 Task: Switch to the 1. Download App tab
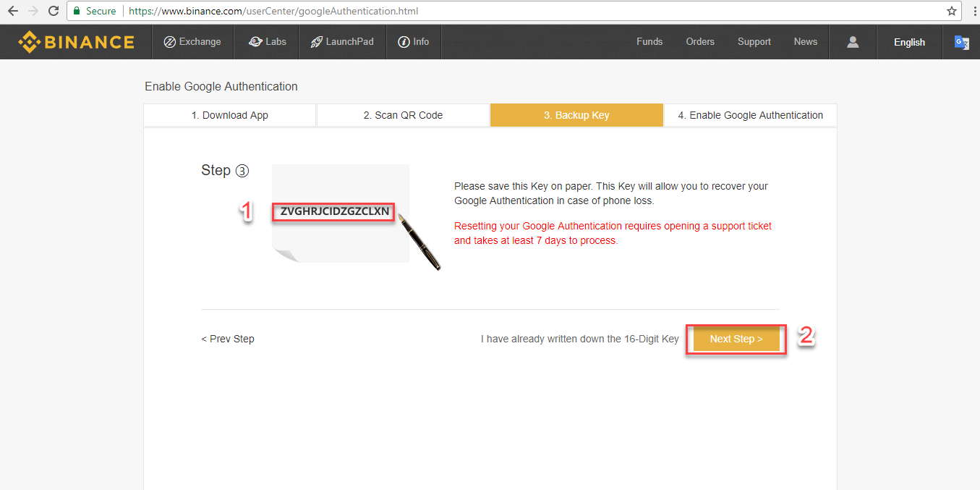[230, 115]
